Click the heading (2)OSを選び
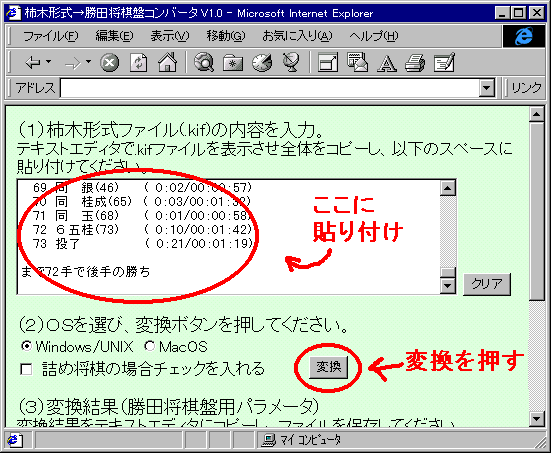This screenshot has height=453, width=551. click(183, 325)
